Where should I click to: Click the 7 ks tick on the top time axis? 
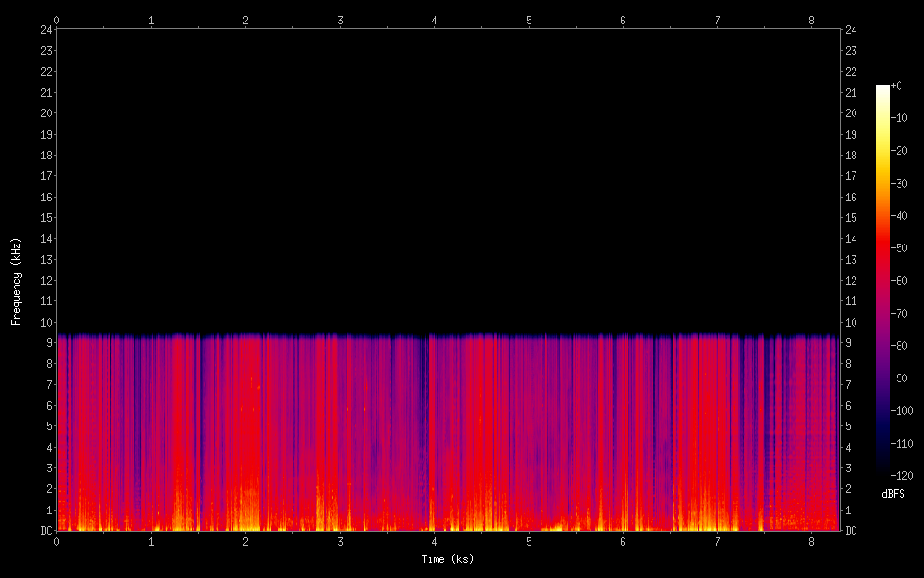717,20
